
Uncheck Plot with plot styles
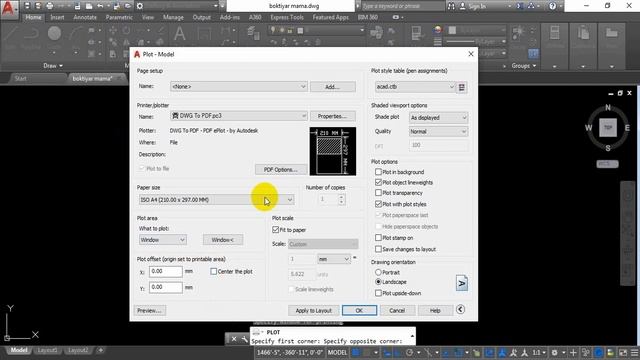pyautogui.click(x=378, y=204)
